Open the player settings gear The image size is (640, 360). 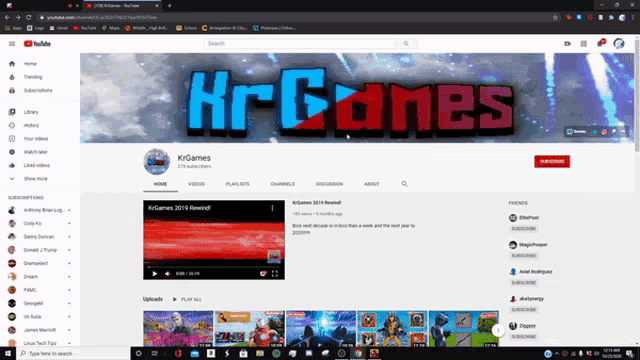[x=263, y=273]
